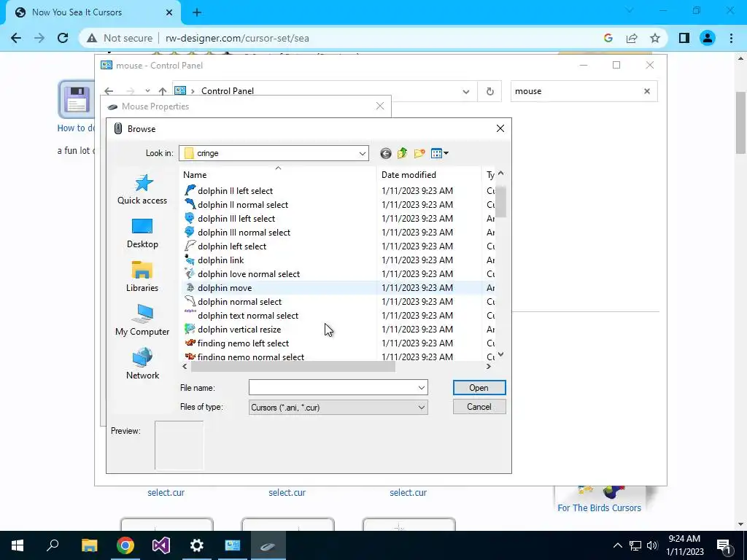747x560 pixels.
Task: Click the Cancel button in Browse dialog
Action: tap(479, 407)
